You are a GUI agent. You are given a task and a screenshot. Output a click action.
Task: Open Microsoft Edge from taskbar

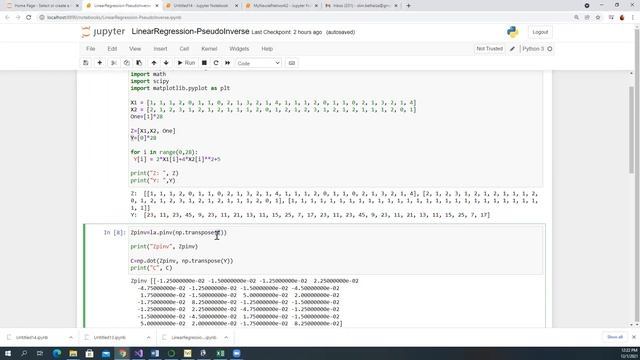[x=57, y=353]
